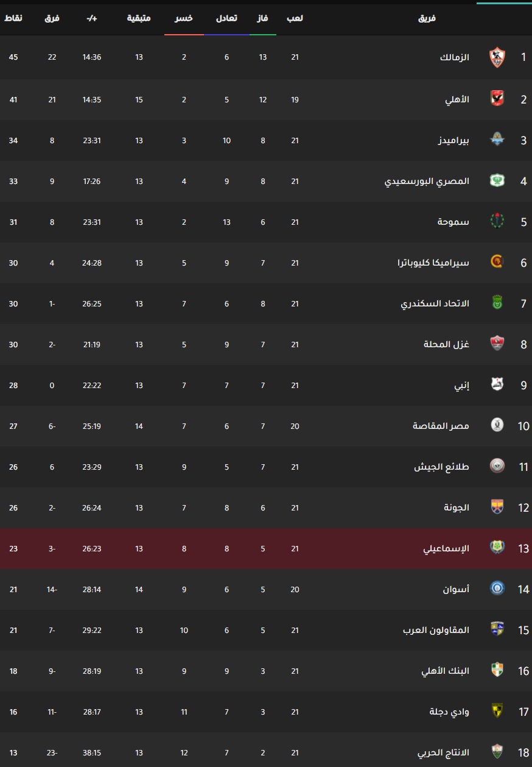Sort by the تعادل draws column header

pyautogui.click(x=226, y=18)
